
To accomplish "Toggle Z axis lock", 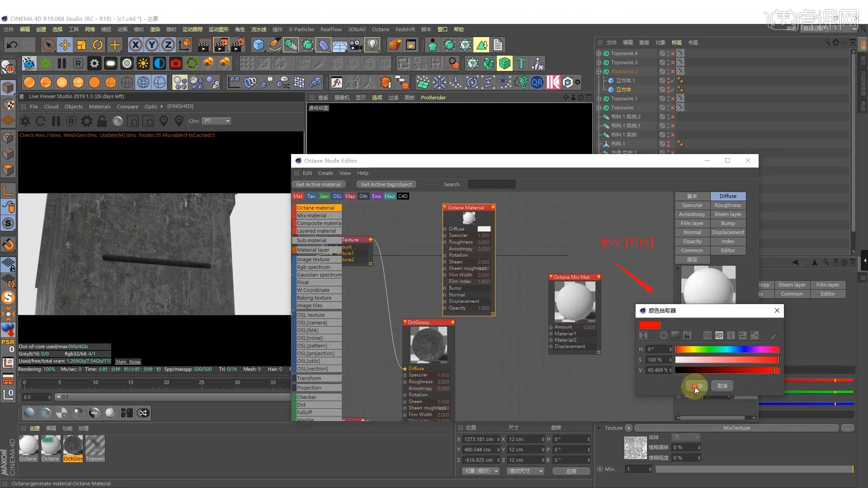I will click(x=168, y=45).
